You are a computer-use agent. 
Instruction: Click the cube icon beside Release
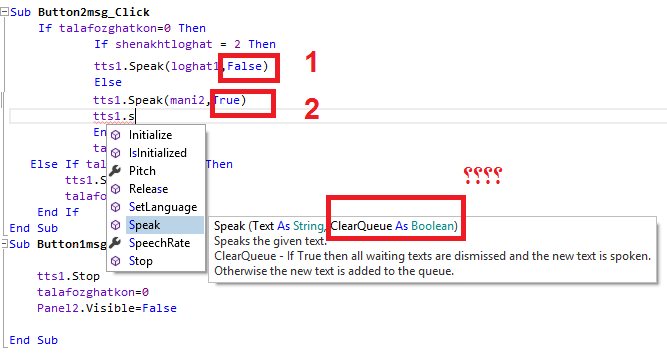pos(115,189)
